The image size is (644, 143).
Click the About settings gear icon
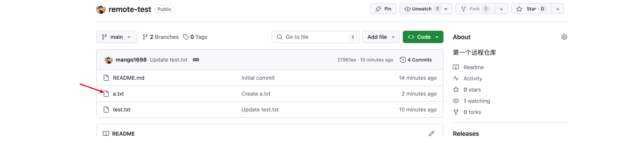tap(564, 37)
